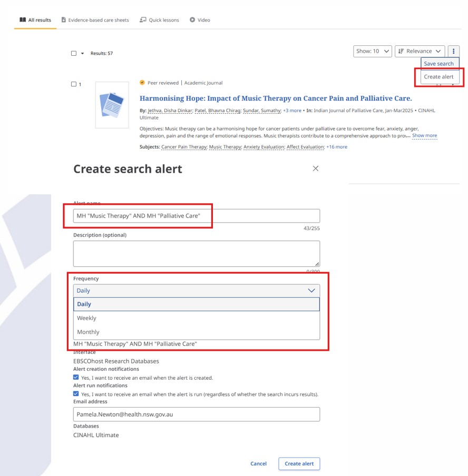Toggle alert run email notification checkbox

click(x=76, y=394)
